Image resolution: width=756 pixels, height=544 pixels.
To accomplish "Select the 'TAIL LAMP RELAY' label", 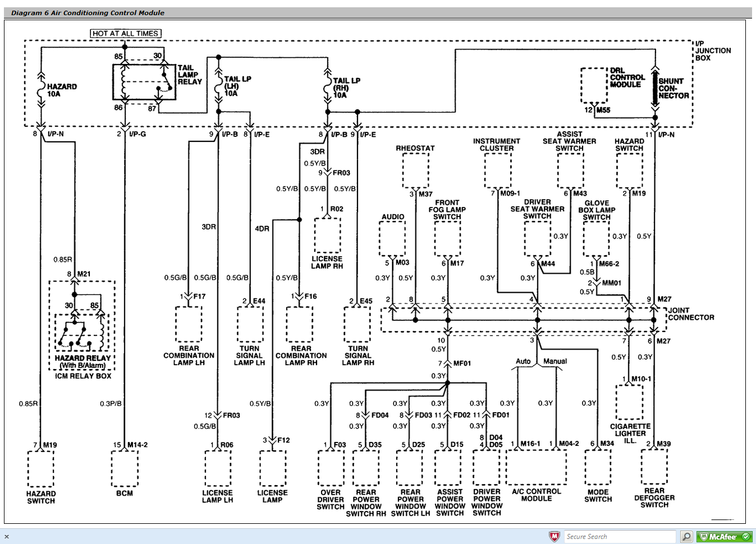I will (x=190, y=75).
